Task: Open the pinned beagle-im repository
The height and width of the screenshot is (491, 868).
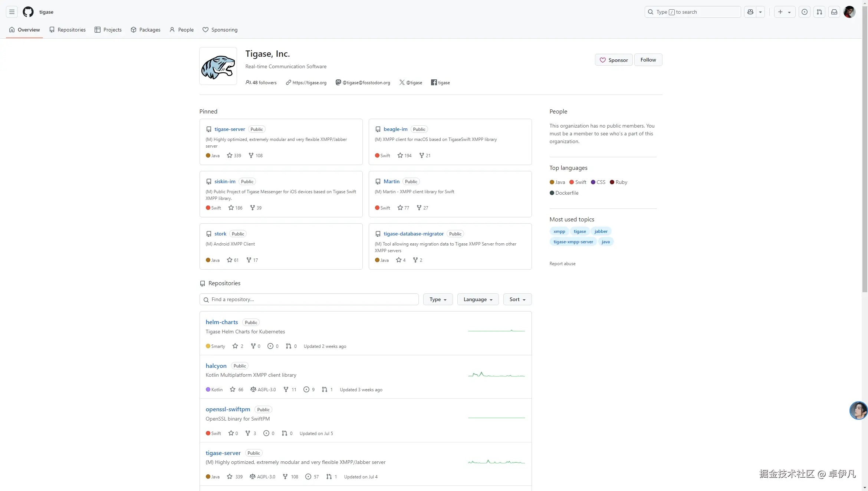Action: point(395,129)
